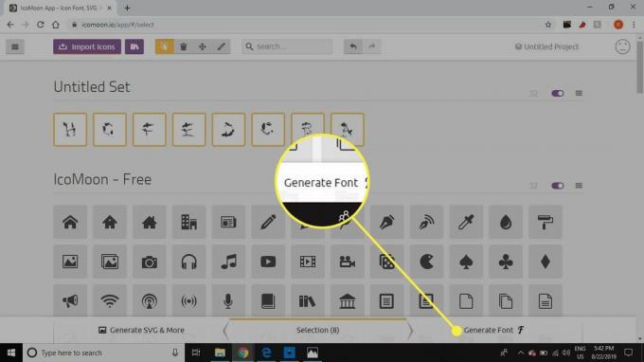Toggle the Untitled Set selection switch
This screenshot has height=362, width=644.
[x=557, y=93]
